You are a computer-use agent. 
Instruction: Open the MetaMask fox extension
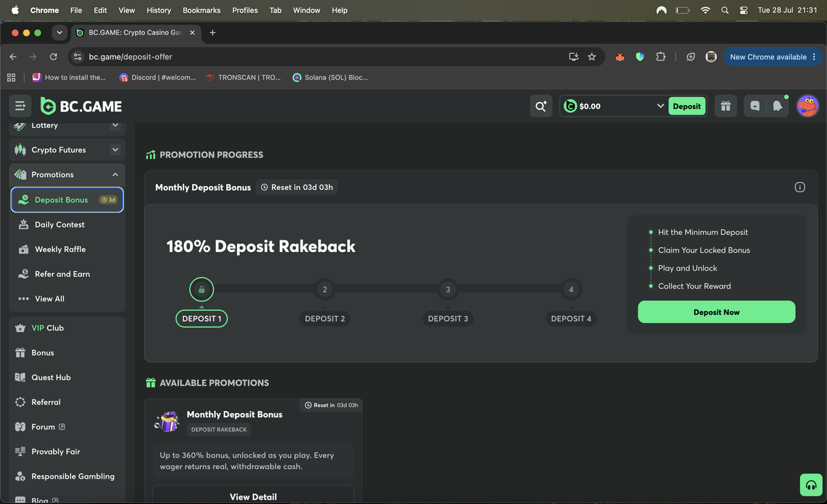click(620, 57)
